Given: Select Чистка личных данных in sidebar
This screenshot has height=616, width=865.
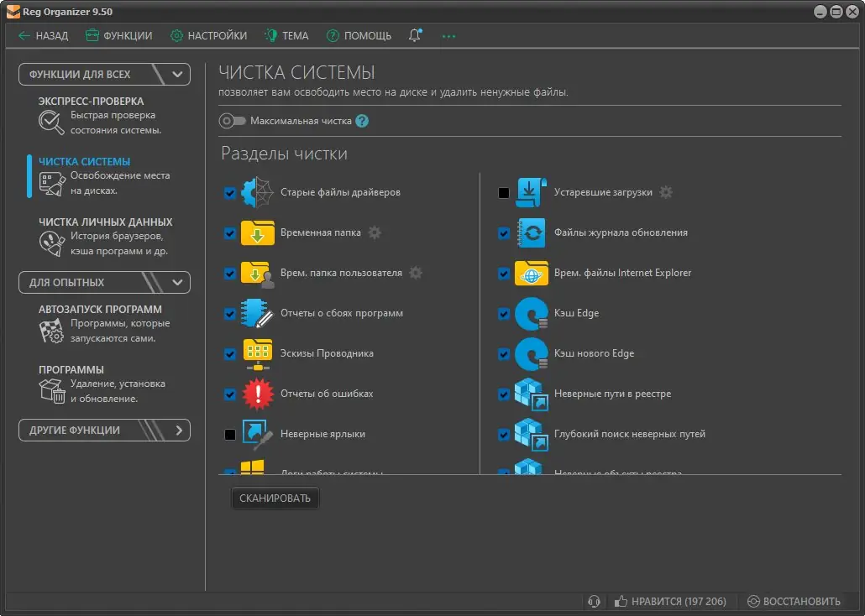Looking at the screenshot, I should 105,236.
